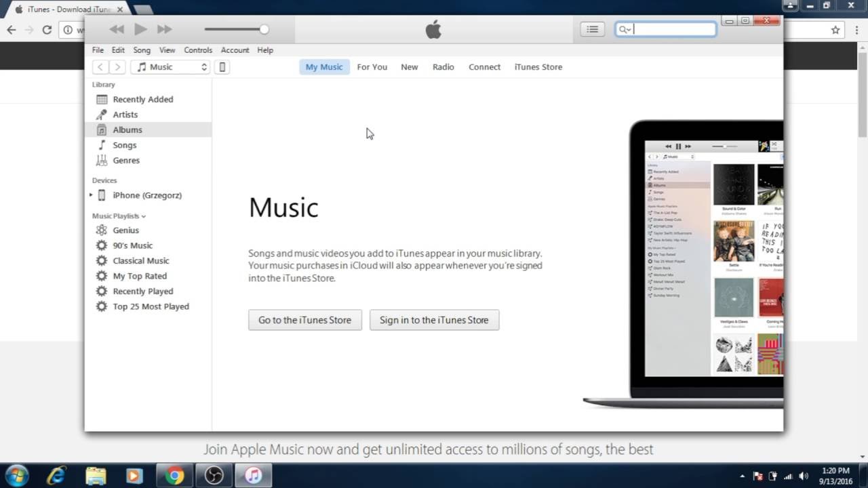Go forward with the right arrow
This screenshot has width=868, height=488.
click(117, 67)
